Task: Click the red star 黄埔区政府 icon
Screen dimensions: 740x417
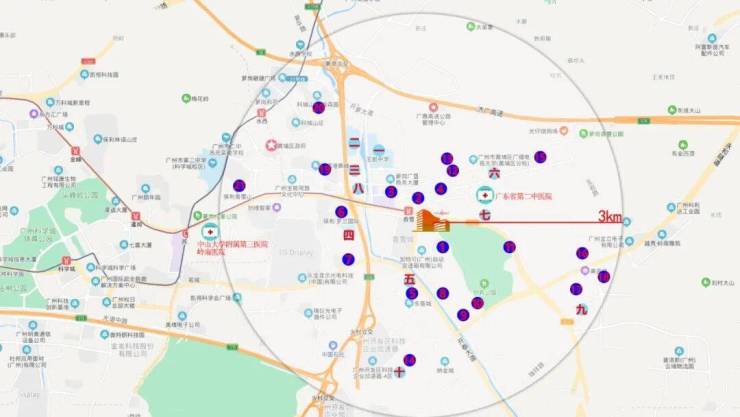Action: coord(270,146)
